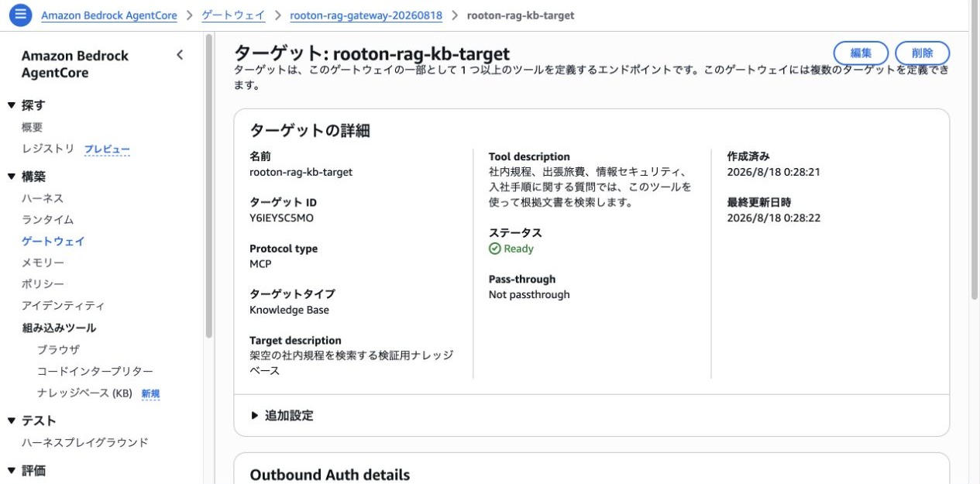Click the name value rooton-rag-kb-target
This screenshot has width=980, height=484.
pyautogui.click(x=301, y=172)
